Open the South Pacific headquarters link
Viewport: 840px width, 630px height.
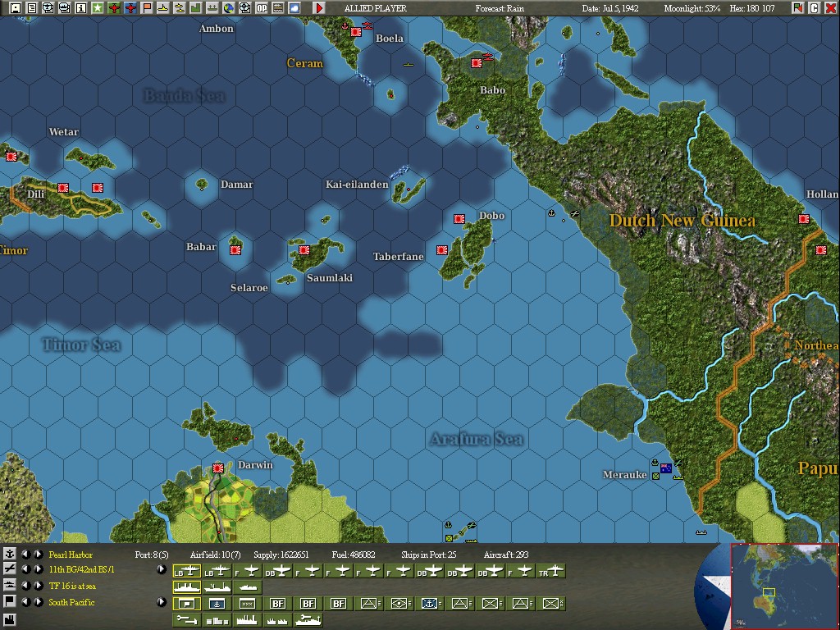pyautogui.click(x=72, y=601)
